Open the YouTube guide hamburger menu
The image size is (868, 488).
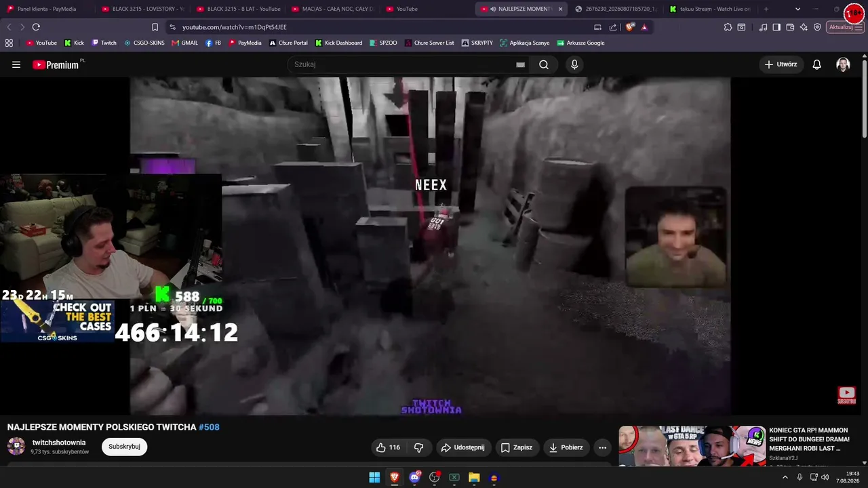(x=16, y=64)
